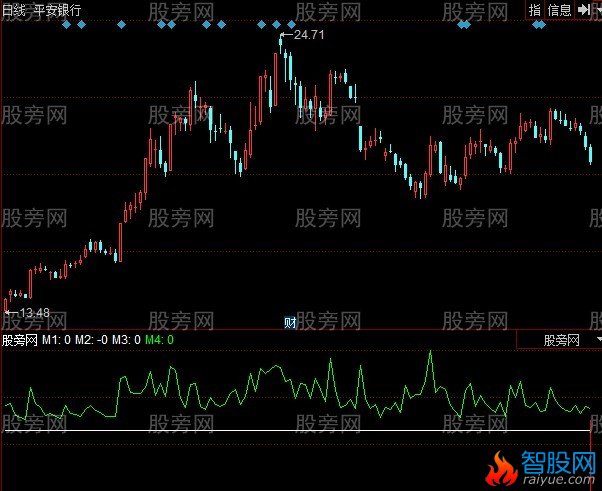Viewport: 602px width, 491px height.
Task: Click the 13.48 low price label
Action: point(34,313)
